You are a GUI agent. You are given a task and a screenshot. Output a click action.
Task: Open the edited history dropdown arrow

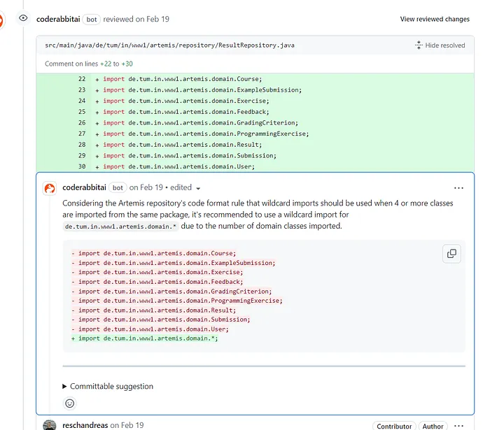pyautogui.click(x=198, y=189)
